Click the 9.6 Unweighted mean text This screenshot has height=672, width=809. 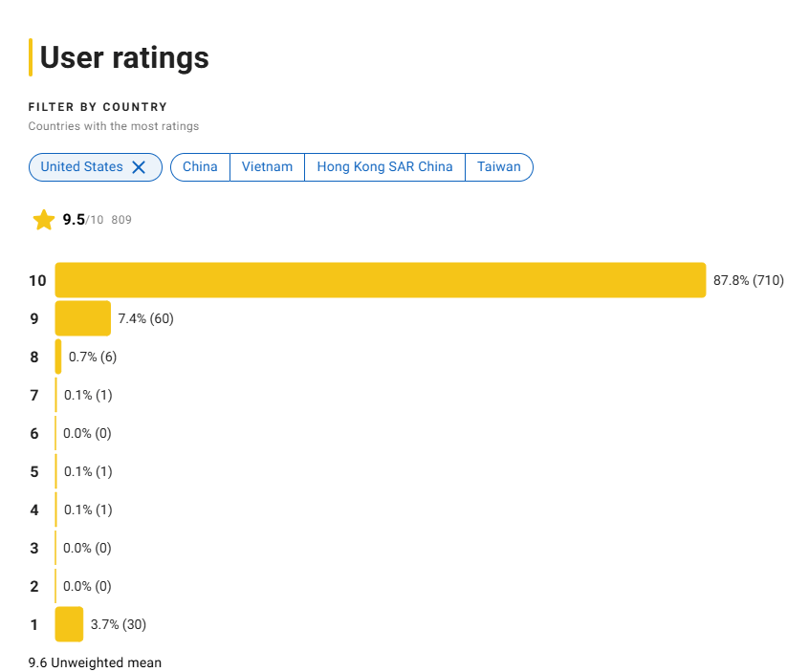95,662
